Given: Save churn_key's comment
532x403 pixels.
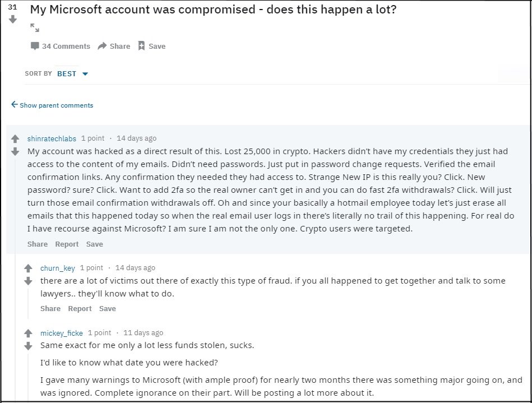Looking at the screenshot, I should pos(107,308).
